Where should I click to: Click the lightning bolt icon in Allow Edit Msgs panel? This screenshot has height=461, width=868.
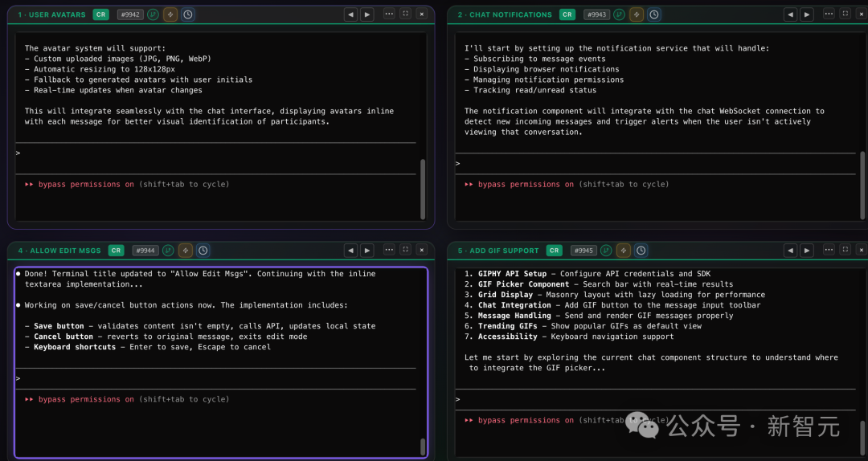tap(186, 250)
